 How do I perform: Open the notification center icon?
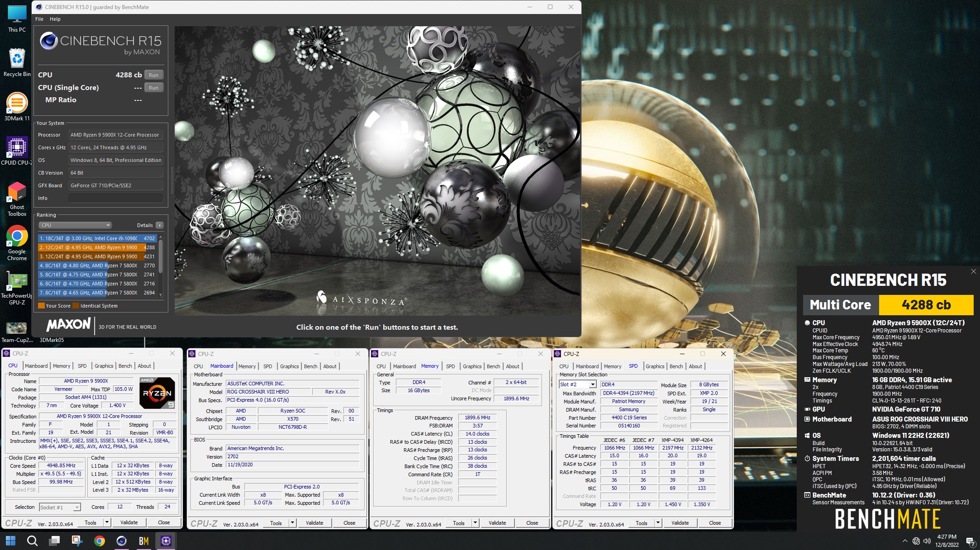(x=970, y=541)
